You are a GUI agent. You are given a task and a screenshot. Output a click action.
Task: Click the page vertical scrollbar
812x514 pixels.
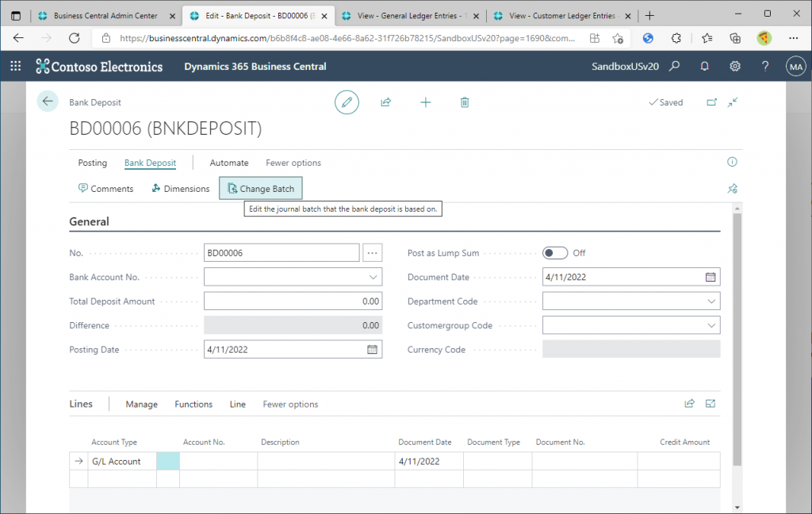pos(737,339)
